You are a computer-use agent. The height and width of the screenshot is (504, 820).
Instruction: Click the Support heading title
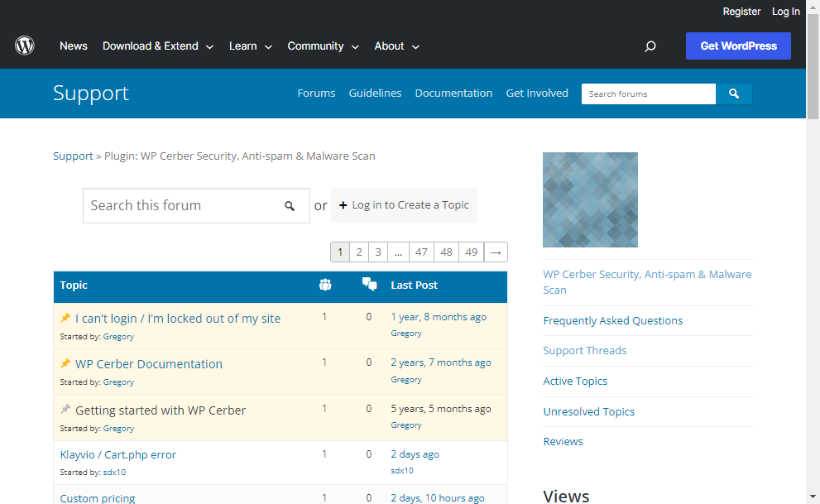[x=91, y=93]
